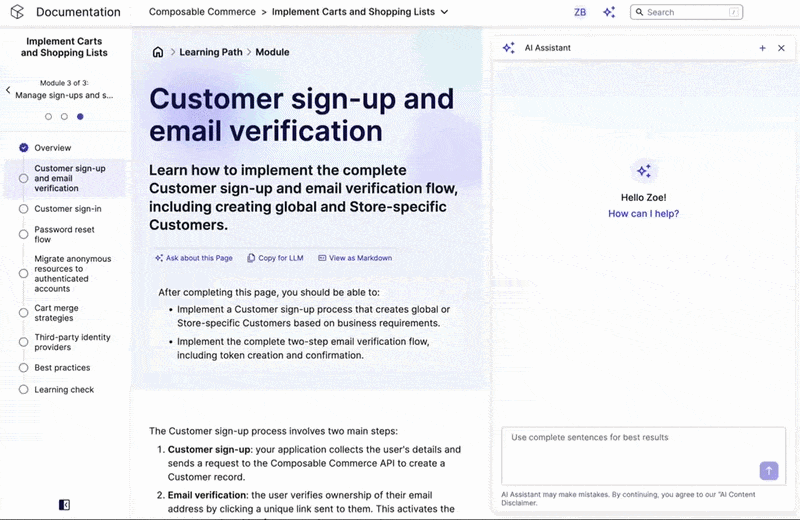Click the Copy for LLM clipboard icon

251,258
